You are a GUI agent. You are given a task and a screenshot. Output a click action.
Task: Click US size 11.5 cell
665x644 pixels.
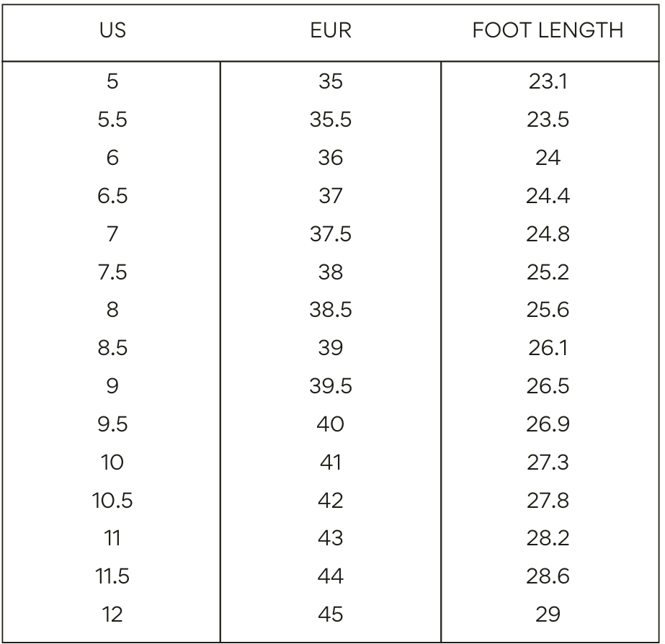(x=112, y=576)
